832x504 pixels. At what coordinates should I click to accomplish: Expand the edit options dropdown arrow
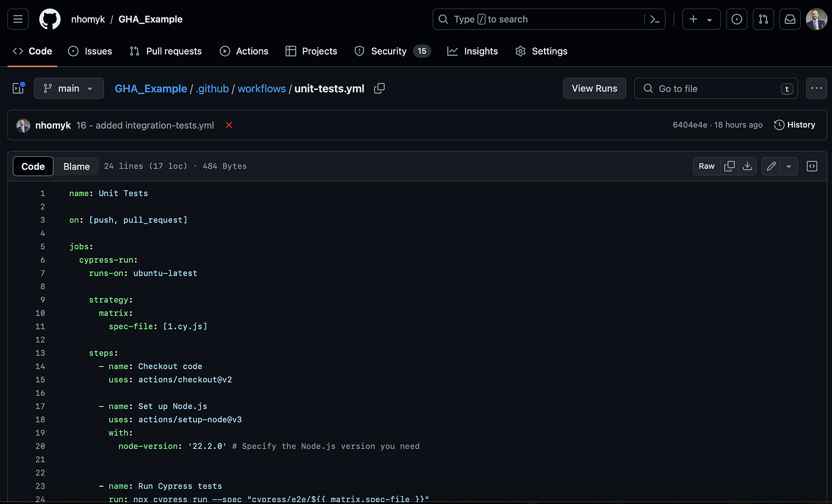[x=789, y=166]
